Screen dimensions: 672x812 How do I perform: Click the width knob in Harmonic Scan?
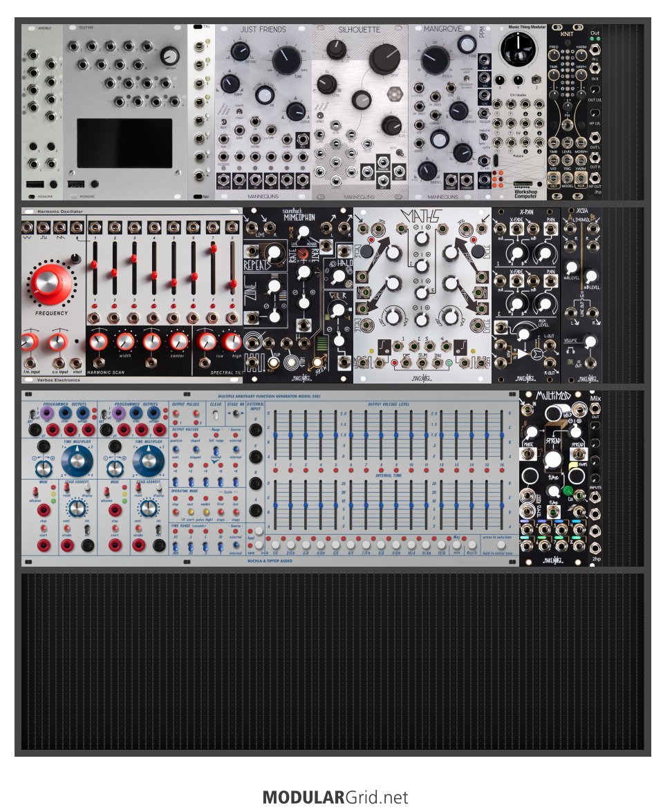point(125,341)
